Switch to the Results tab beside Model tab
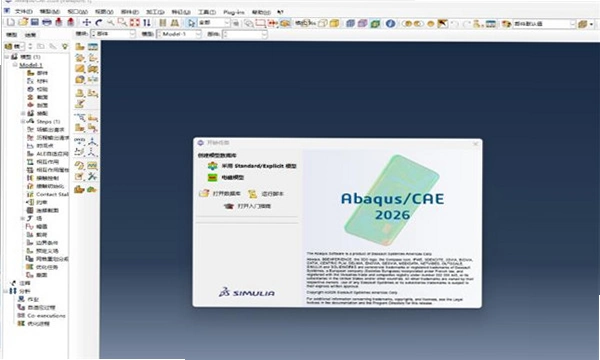Screen dimensions: 600x360 pos(30,35)
